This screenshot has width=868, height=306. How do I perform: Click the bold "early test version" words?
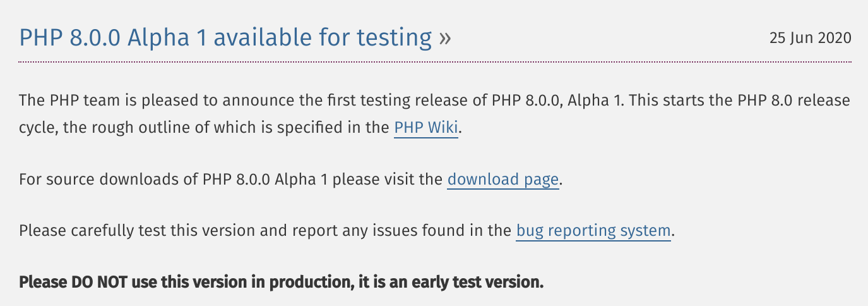point(477,282)
